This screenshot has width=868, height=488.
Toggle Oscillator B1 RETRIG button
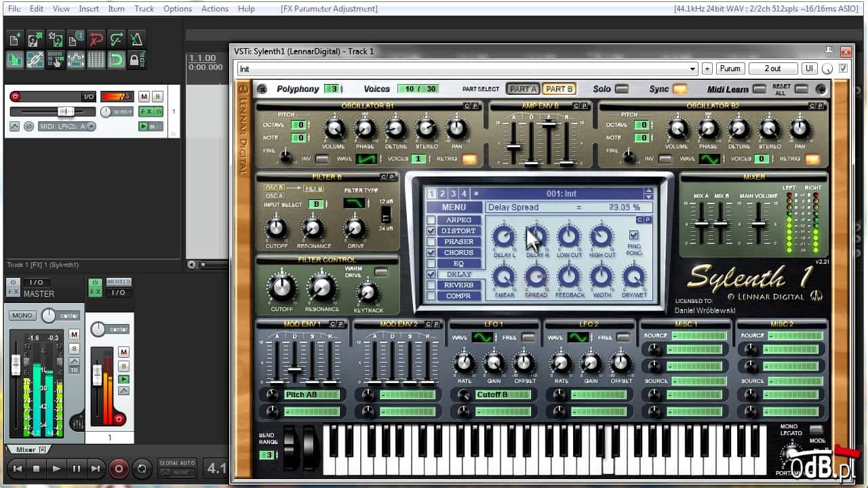click(x=469, y=159)
